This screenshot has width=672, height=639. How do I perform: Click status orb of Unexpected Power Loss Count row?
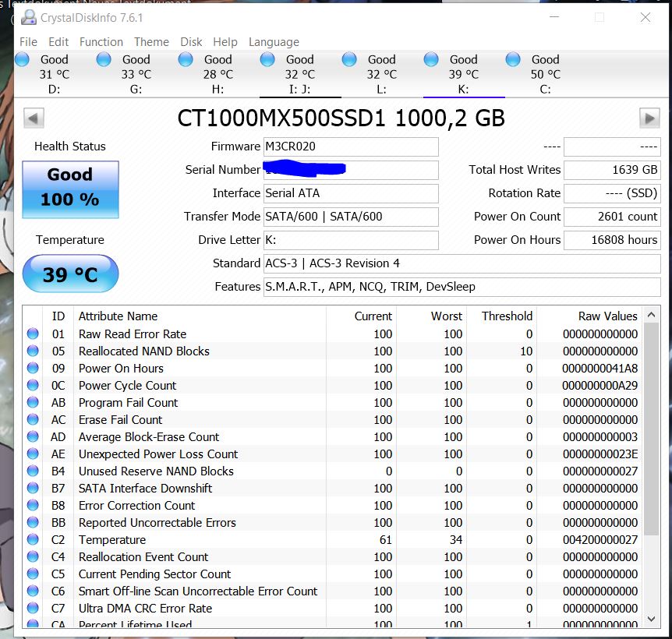(33, 454)
